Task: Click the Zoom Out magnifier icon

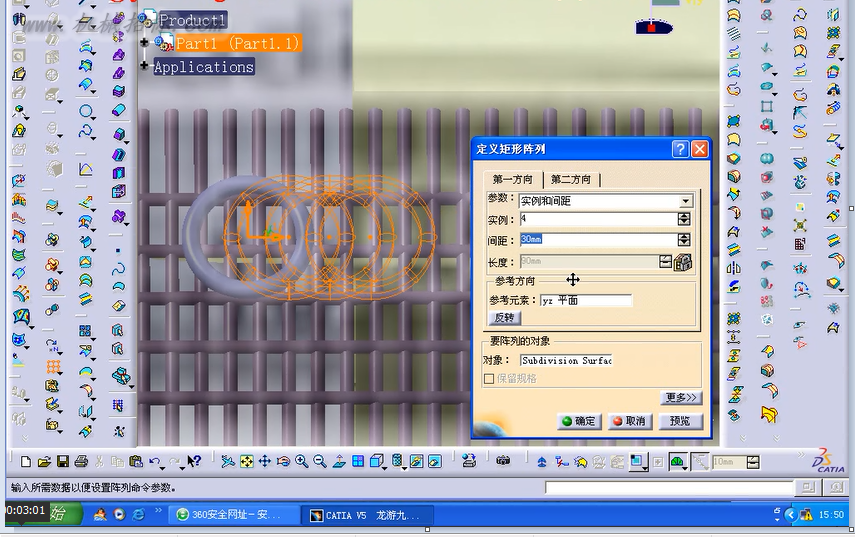Action: (x=320, y=462)
